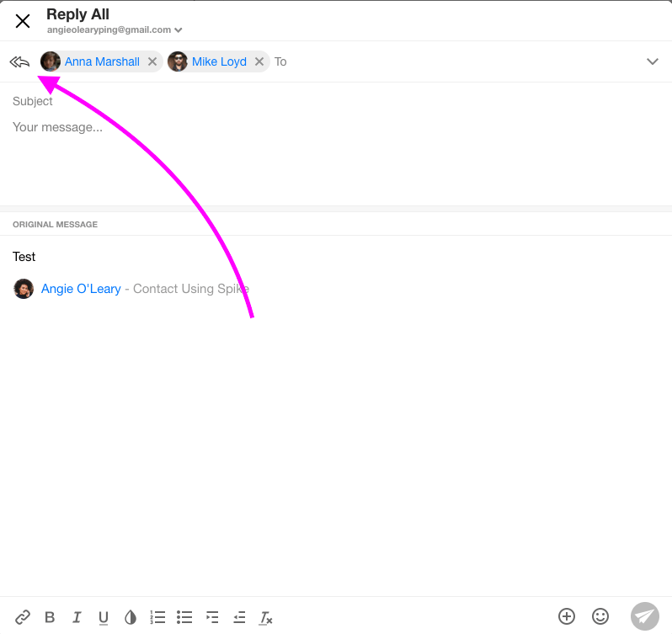
Task: Clear text formatting
Action: coord(266,618)
